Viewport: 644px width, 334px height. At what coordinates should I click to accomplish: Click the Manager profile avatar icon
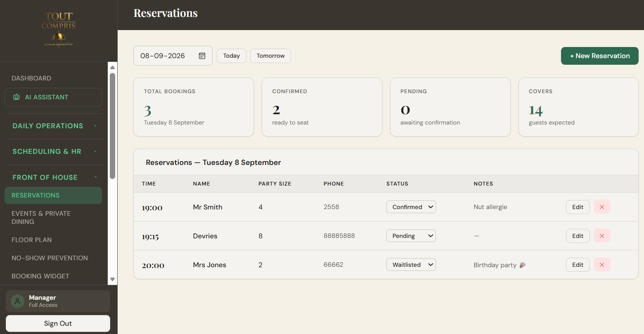pyautogui.click(x=17, y=301)
